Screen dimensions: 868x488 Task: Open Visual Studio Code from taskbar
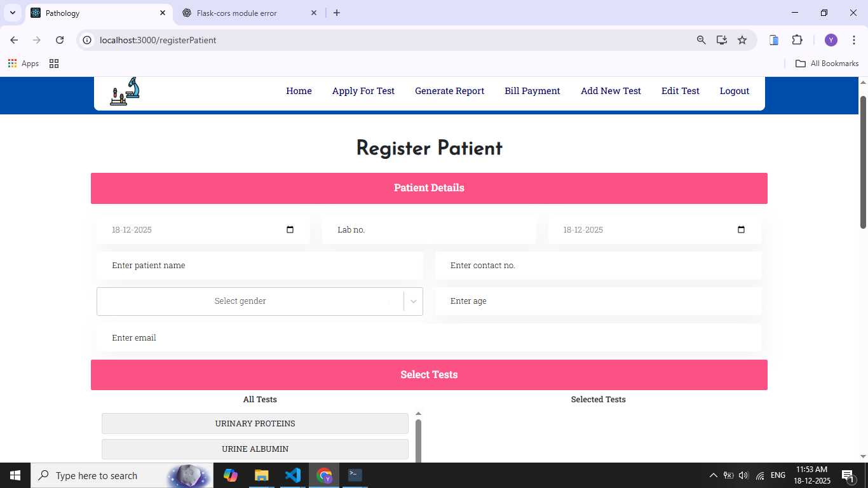click(293, 475)
